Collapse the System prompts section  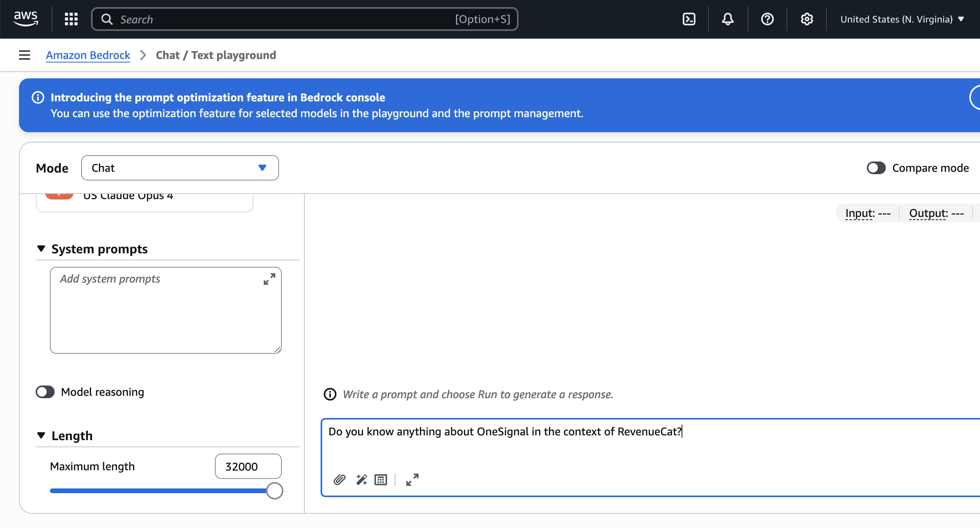point(41,249)
